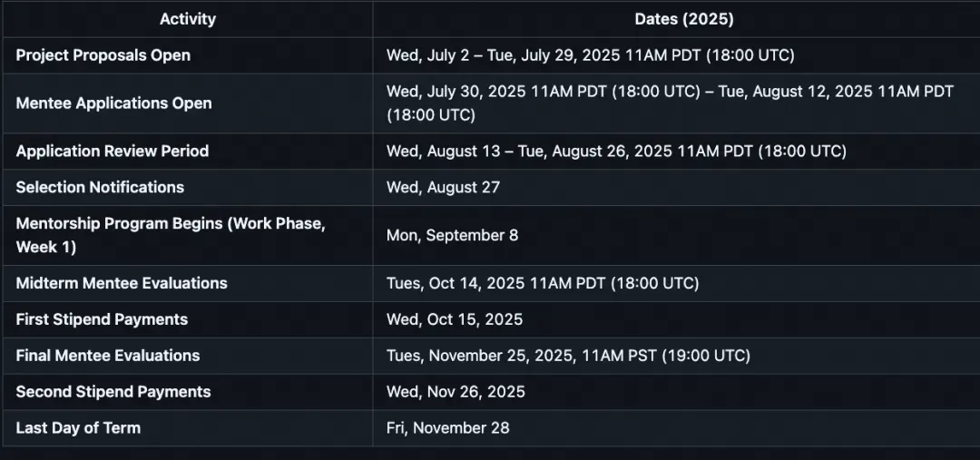The width and height of the screenshot is (980, 460).
Task: Click the Wed, Oct 15, 2025 date cell
Action: click(x=455, y=319)
